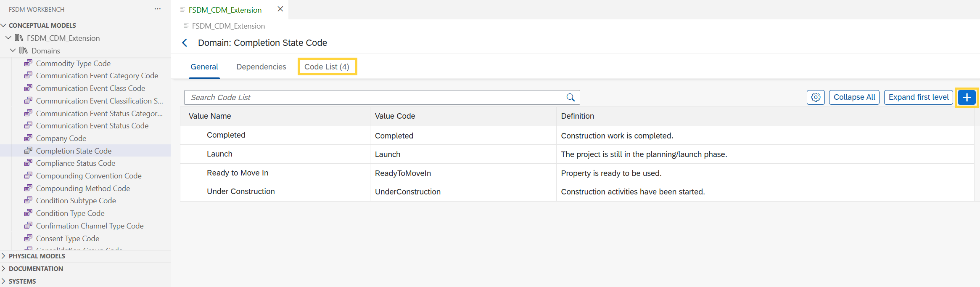Image resolution: width=980 pixels, height=287 pixels.
Task: Click the library icon next to Domains
Action: 24,50
